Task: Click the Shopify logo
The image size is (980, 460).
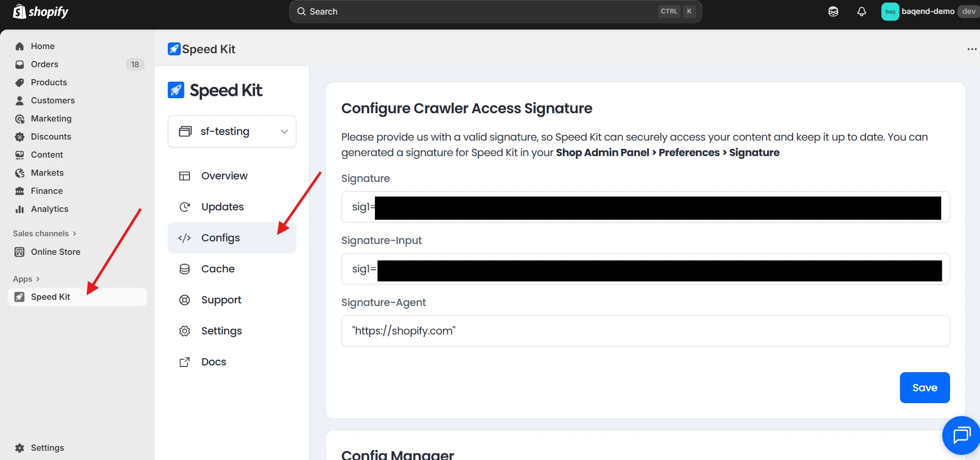Action: [40, 11]
